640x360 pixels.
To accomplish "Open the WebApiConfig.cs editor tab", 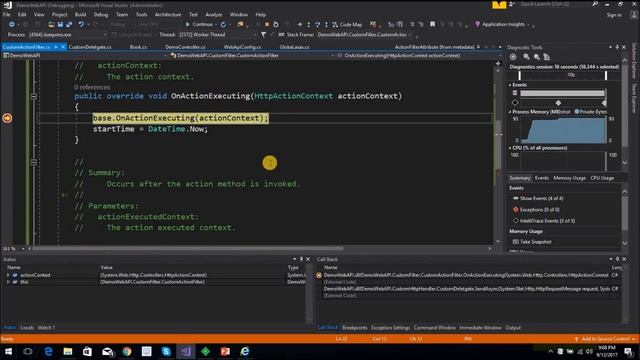I will pyautogui.click(x=242, y=47).
